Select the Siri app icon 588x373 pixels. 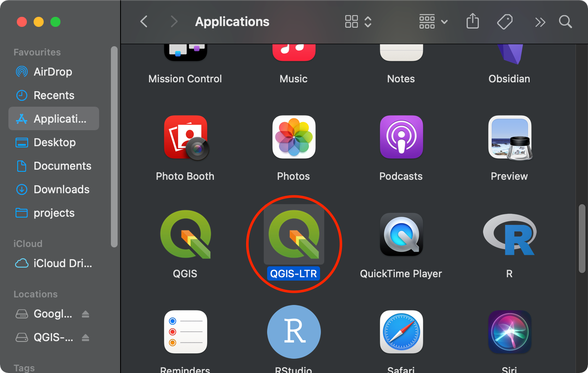(x=509, y=332)
